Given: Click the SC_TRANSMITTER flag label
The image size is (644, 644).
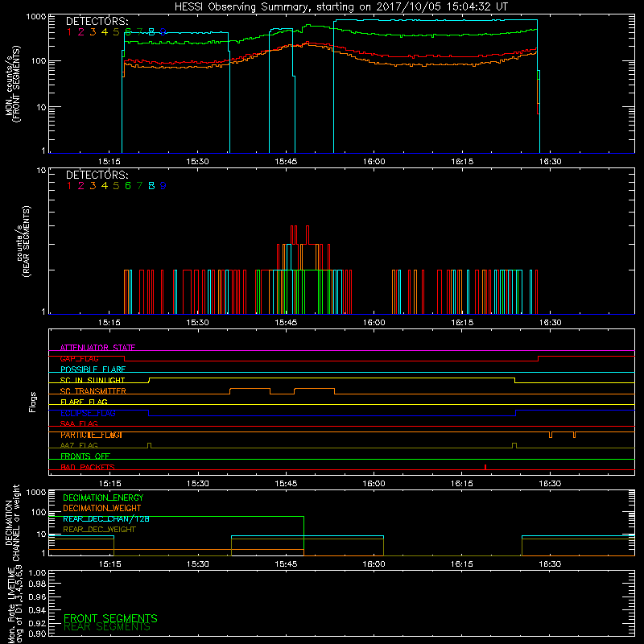Looking at the screenshot, I should (93, 391).
